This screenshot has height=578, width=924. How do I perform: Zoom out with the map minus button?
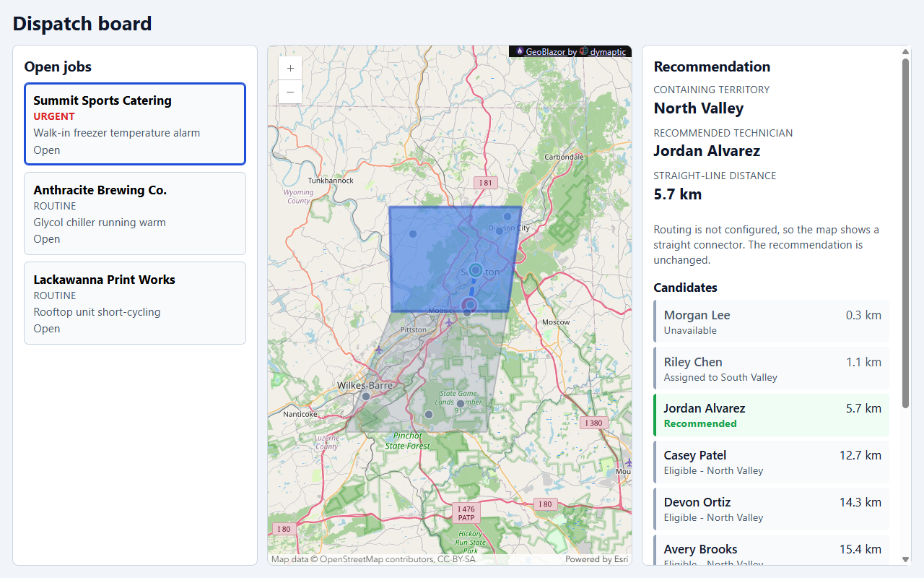point(290,92)
